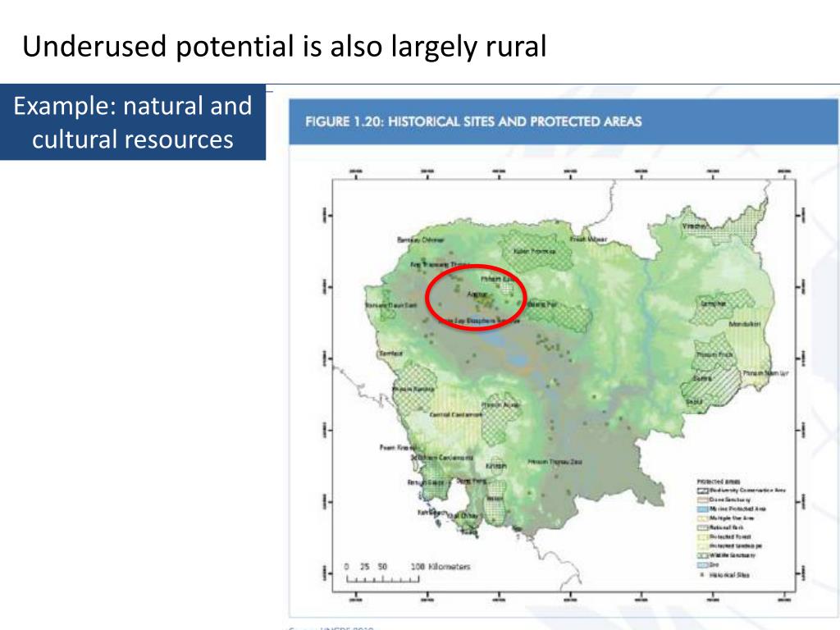
Task: Click the 'FIGURE 1.20: HISTORICAL SITES AND PROTECTED AREAS' heading
Action: (x=473, y=121)
